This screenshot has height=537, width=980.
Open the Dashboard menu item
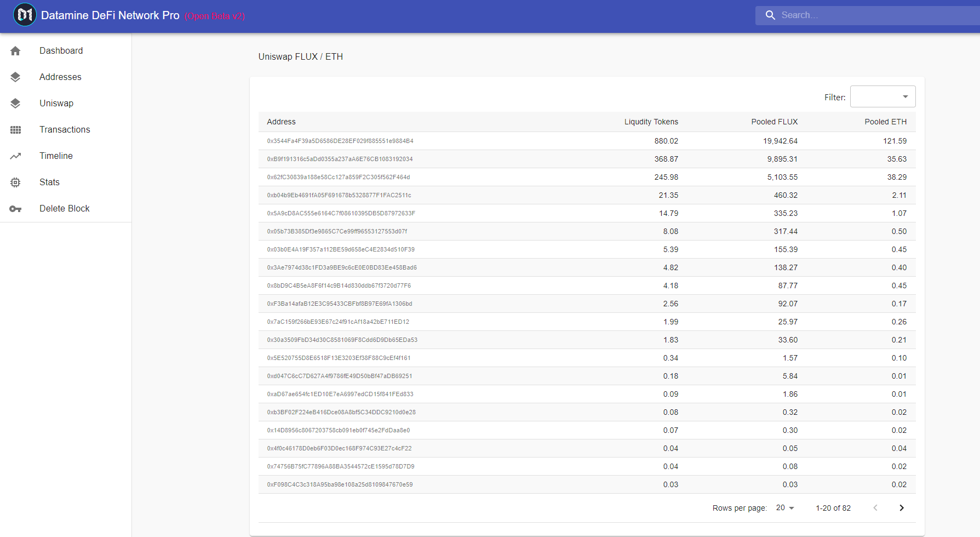pos(66,51)
